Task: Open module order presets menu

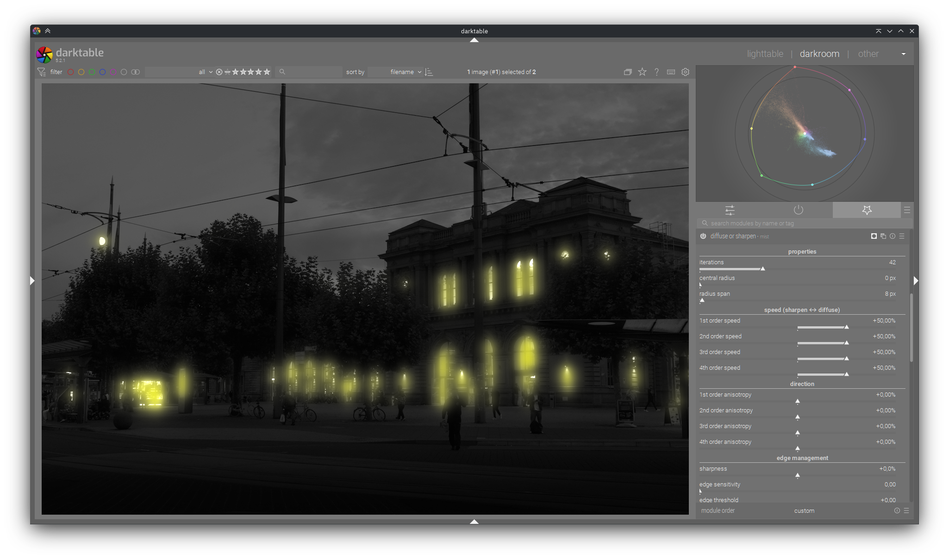Action: (906, 510)
